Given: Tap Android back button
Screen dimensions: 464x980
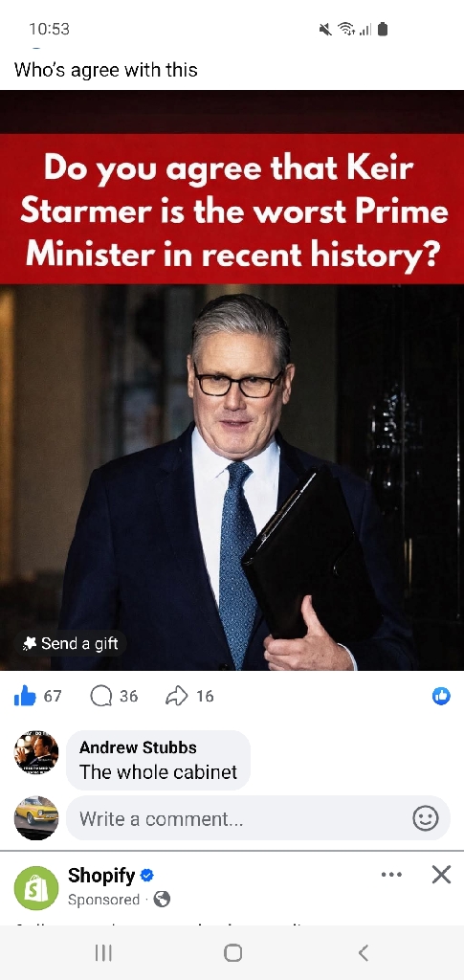Looking at the screenshot, I should (x=363, y=952).
